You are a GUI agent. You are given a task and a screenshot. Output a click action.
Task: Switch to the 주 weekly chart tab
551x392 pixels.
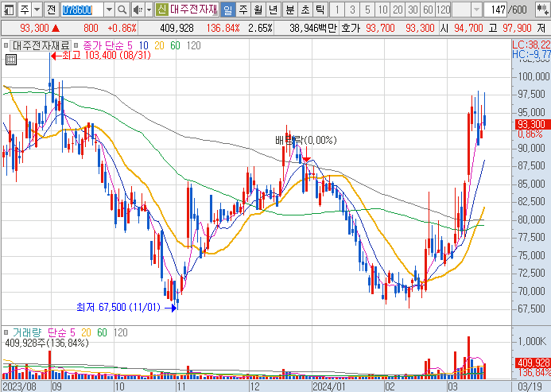pyautogui.click(x=243, y=10)
